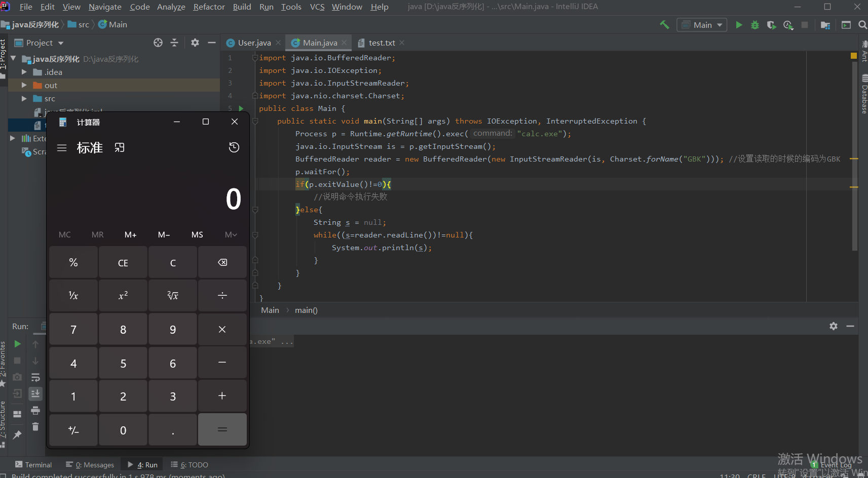Open the Structure side tool window
The height and width of the screenshot is (478, 868).
(3, 424)
